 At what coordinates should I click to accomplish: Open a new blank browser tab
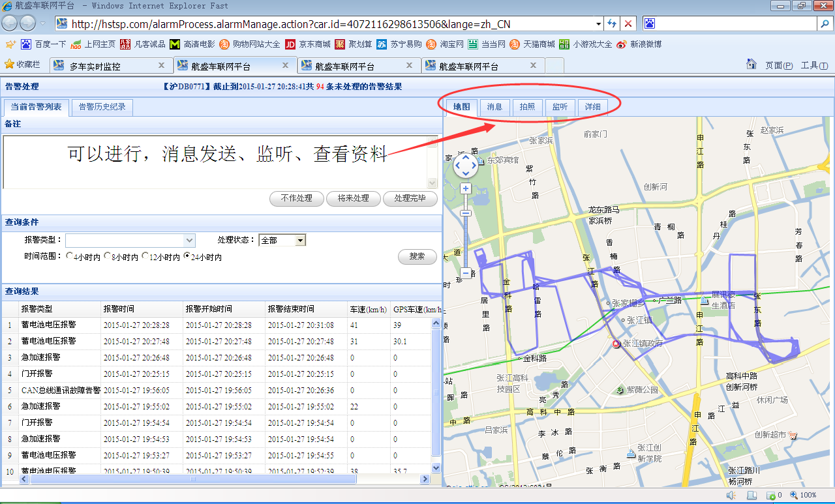click(554, 66)
